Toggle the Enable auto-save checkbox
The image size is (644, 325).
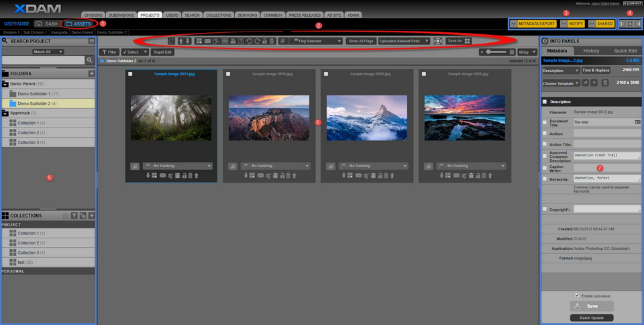(x=577, y=295)
